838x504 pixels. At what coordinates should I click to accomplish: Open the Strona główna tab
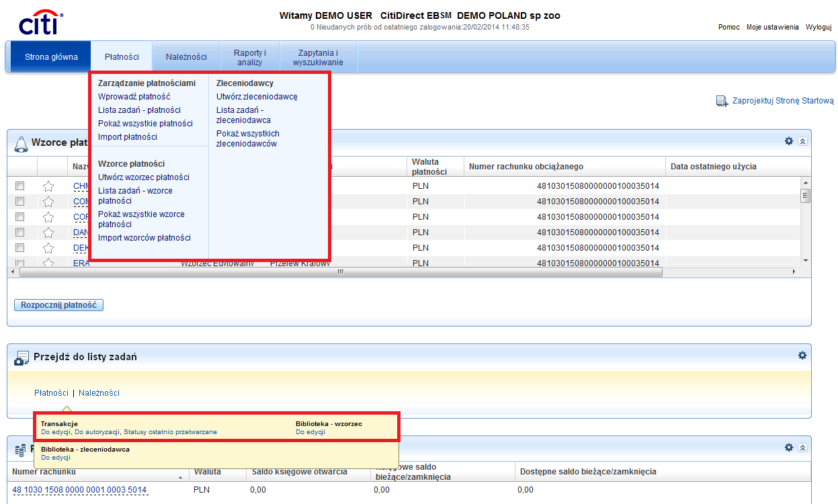pyautogui.click(x=51, y=57)
